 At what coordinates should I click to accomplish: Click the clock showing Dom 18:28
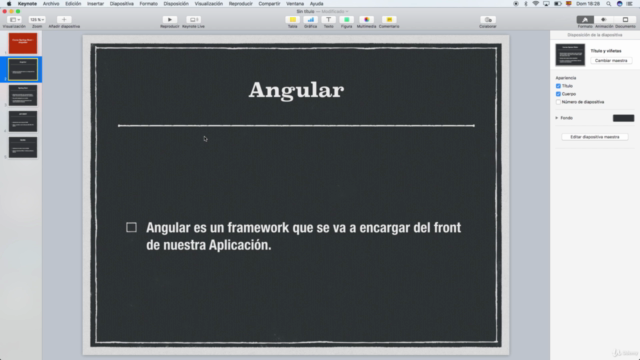pyautogui.click(x=588, y=4)
